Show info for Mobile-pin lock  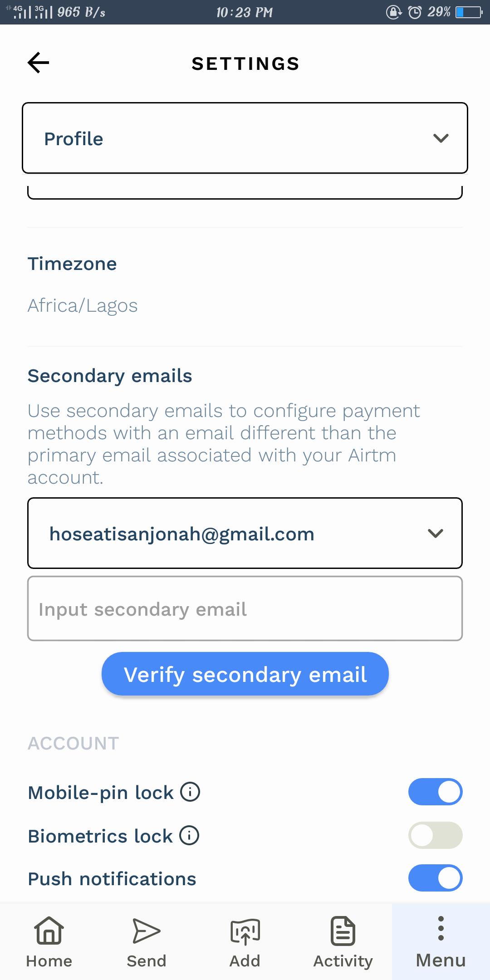pyautogui.click(x=190, y=792)
